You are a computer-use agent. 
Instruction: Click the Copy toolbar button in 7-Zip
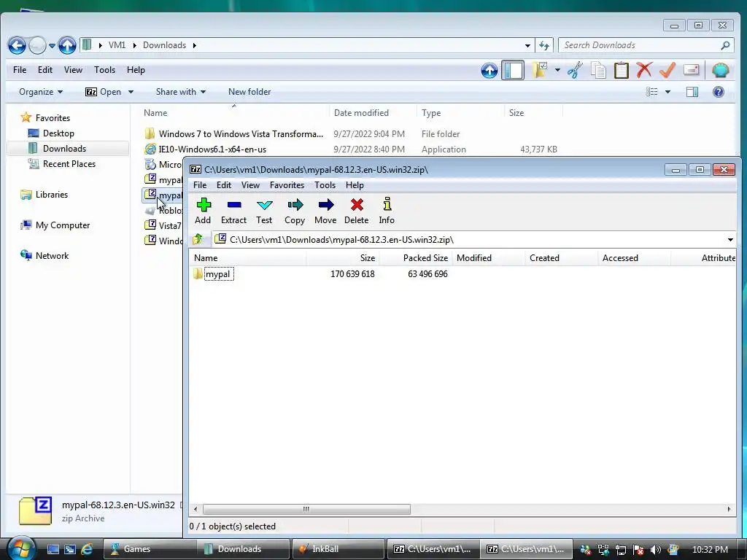pos(295,211)
